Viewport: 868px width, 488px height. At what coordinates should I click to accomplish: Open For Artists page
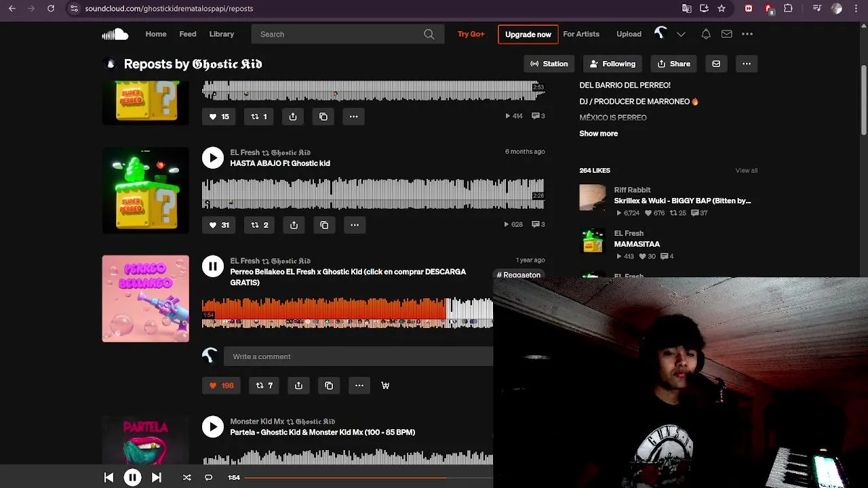[x=581, y=34]
